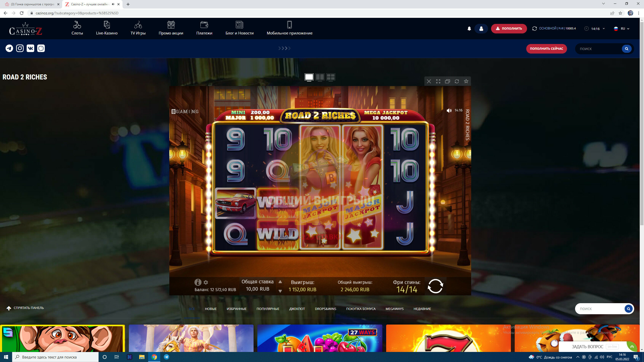Mute the game sound speaker
The width and height of the screenshot is (644, 362).
(x=449, y=111)
